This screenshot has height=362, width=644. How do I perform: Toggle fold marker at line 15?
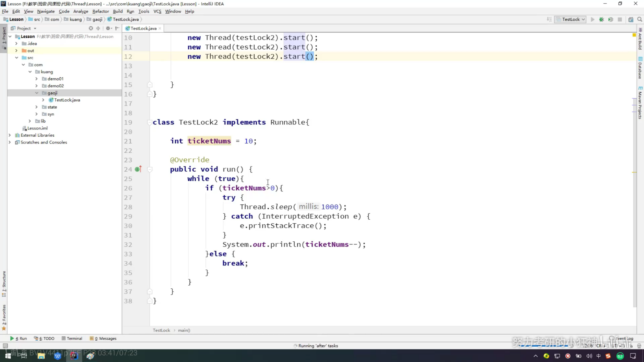[150, 85]
